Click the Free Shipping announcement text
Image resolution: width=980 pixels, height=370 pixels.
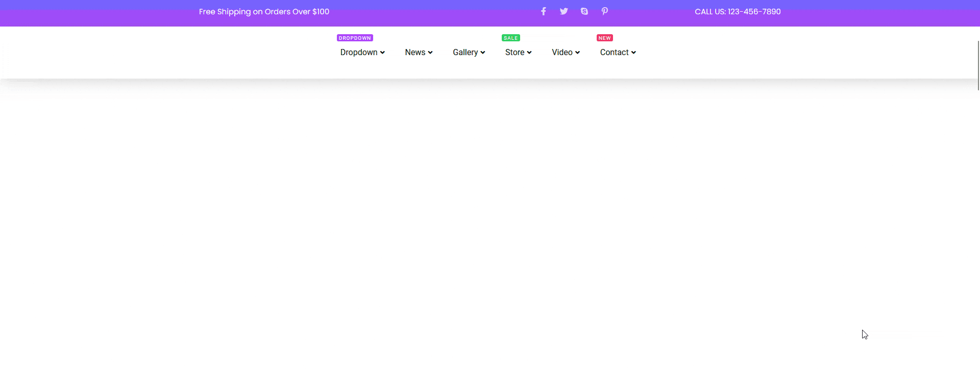(264, 12)
